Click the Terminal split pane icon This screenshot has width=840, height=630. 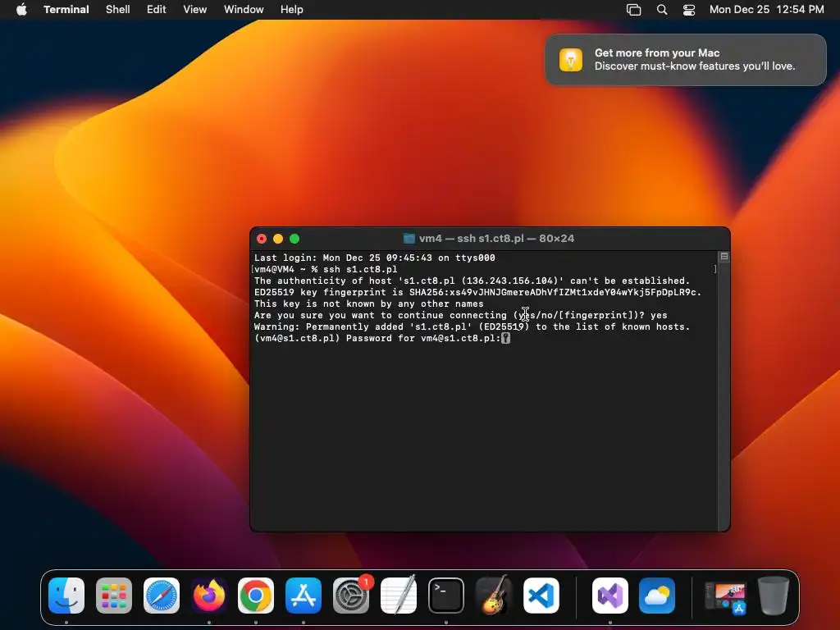724,257
